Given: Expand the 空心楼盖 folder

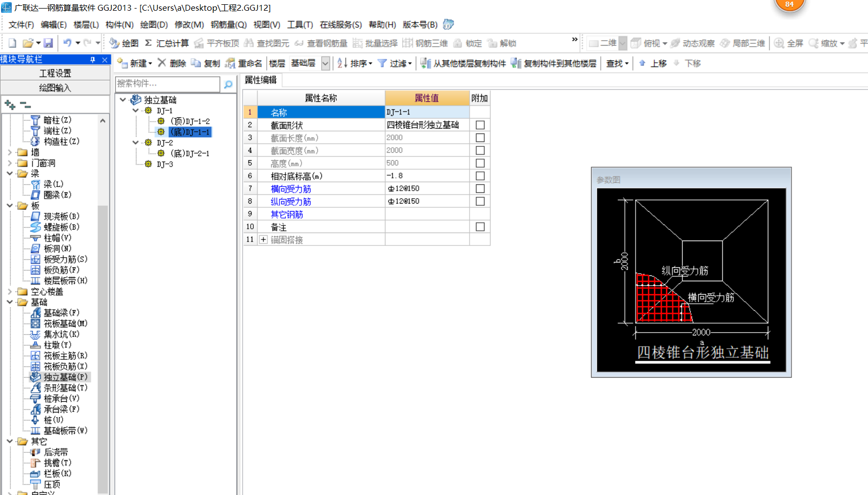Looking at the screenshot, I should pyautogui.click(x=10, y=291).
